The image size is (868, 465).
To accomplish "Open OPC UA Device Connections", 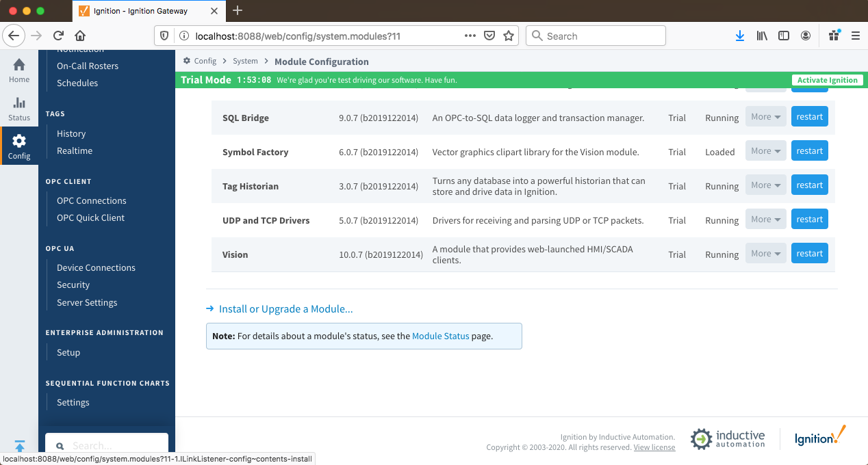I will 97,268.
